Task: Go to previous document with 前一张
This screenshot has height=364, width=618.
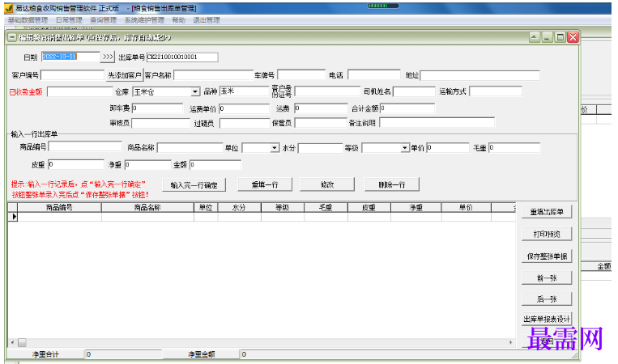Action: tap(547, 277)
